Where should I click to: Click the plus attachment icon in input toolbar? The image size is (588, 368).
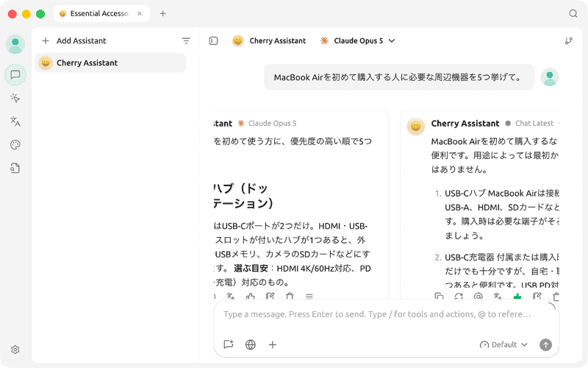click(273, 344)
